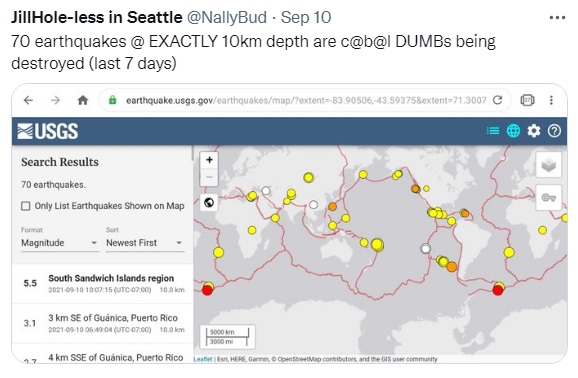
Task: Click the browser forward arrow
Action: pos(55,100)
